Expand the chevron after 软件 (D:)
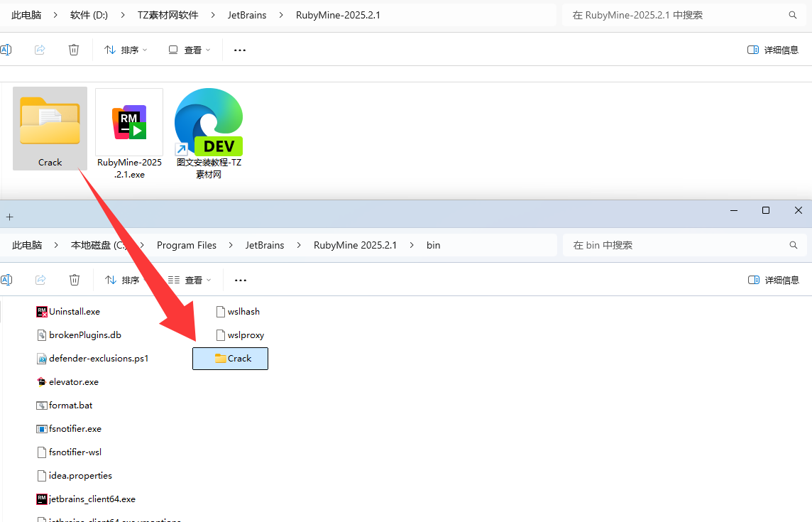The width and height of the screenshot is (812, 522). click(x=123, y=15)
